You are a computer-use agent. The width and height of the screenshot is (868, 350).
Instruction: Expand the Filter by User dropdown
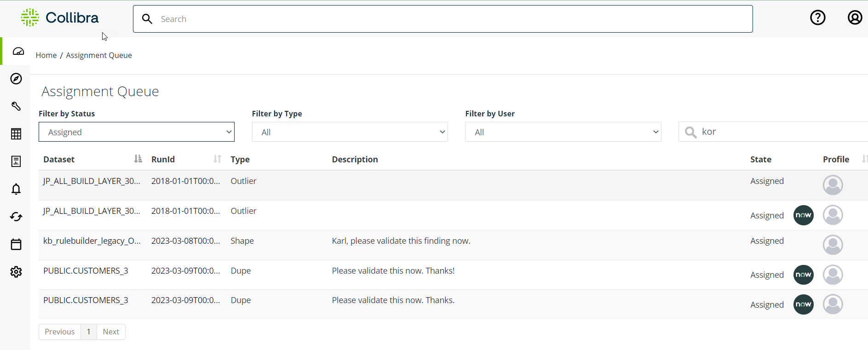(x=563, y=132)
